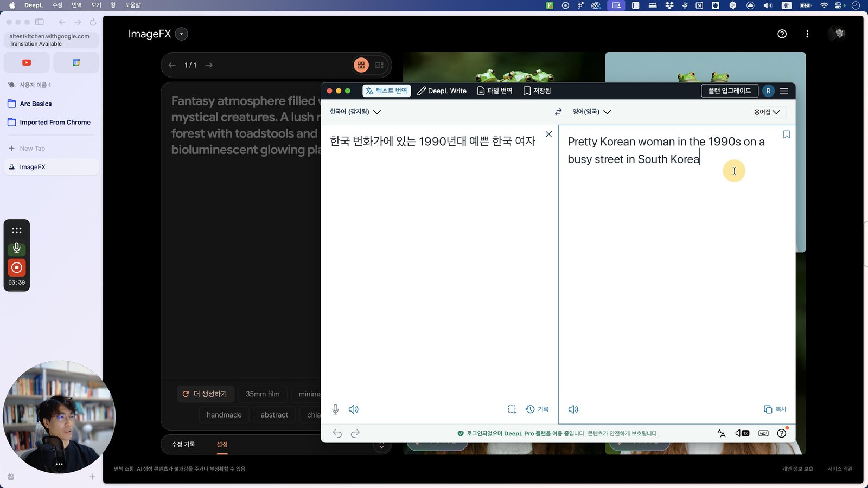Open the 저장됨 saved tab

click(537, 91)
